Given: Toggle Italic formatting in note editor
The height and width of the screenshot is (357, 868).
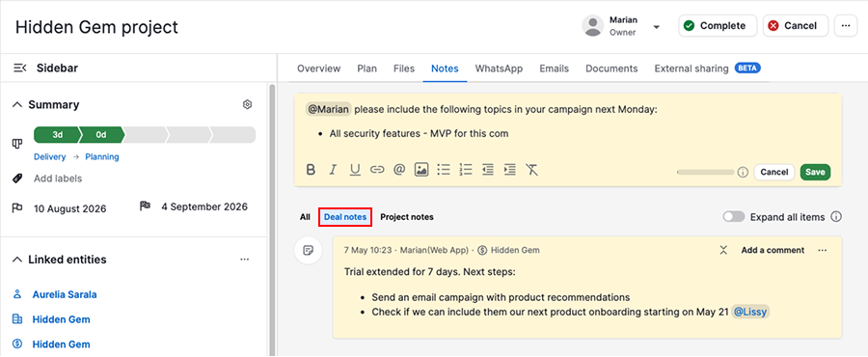Looking at the screenshot, I should coord(333,170).
